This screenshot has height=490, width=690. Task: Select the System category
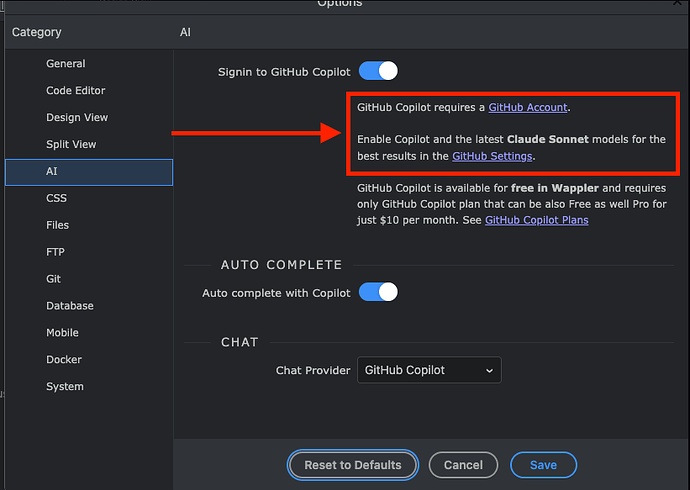click(x=65, y=387)
